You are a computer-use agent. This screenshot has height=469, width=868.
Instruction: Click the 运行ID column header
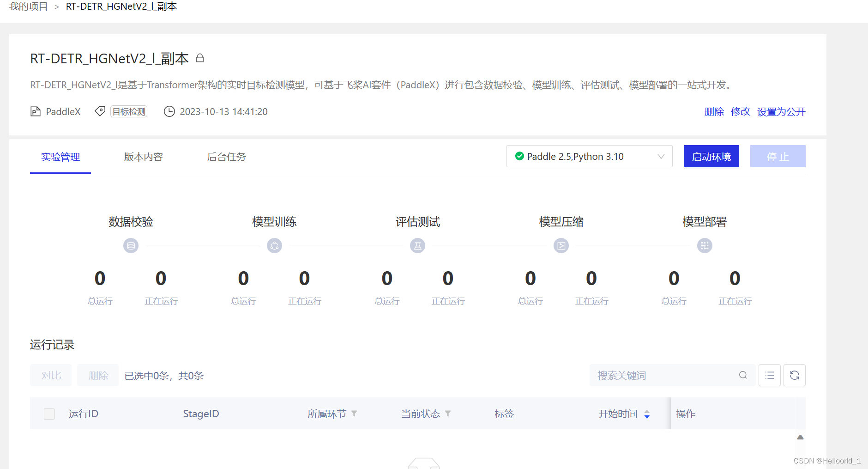click(84, 414)
